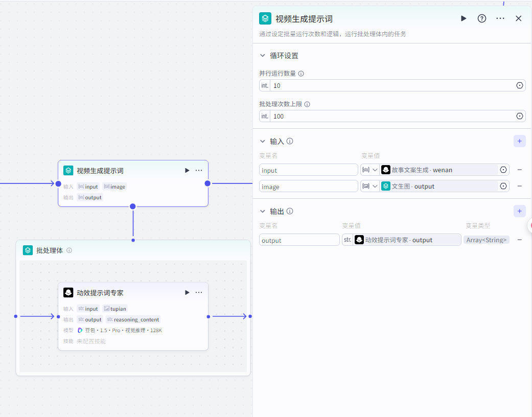The height and width of the screenshot is (417, 532).
Task: Run the 动效提示词专家 node on canvas
Action: [187, 292]
